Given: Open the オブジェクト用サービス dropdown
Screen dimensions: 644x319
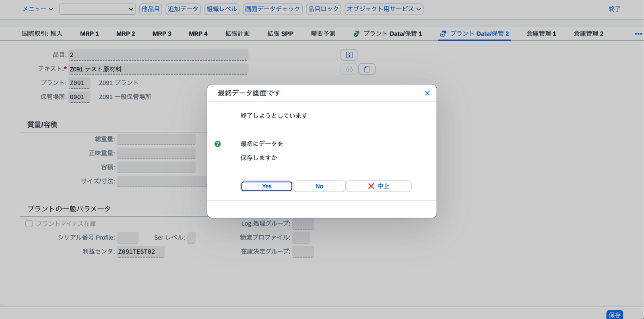Looking at the screenshot, I should (x=384, y=9).
